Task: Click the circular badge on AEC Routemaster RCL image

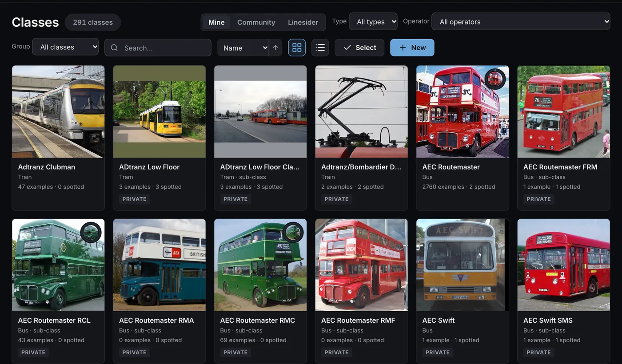Action: coord(91,232)
